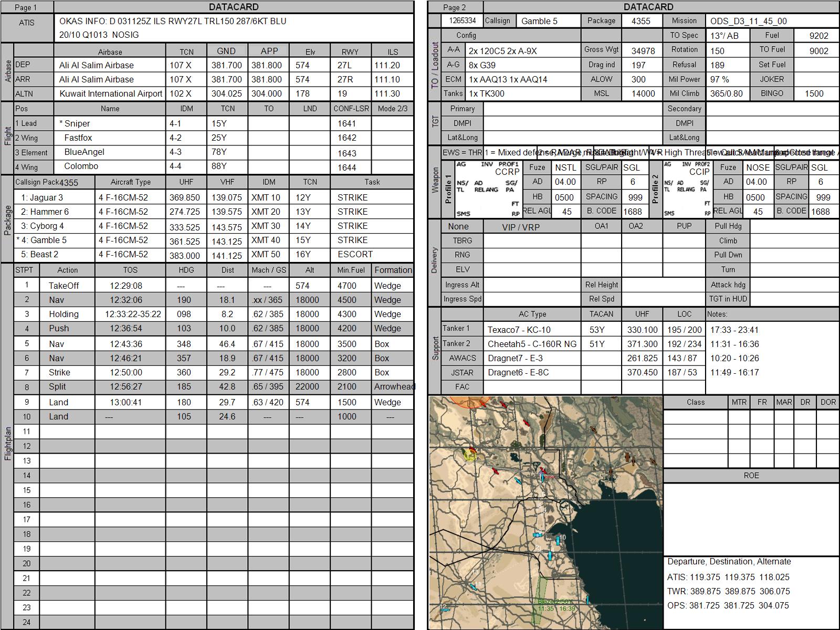Select the cyan airbase marker labeled 11

(x=473, y=586)
